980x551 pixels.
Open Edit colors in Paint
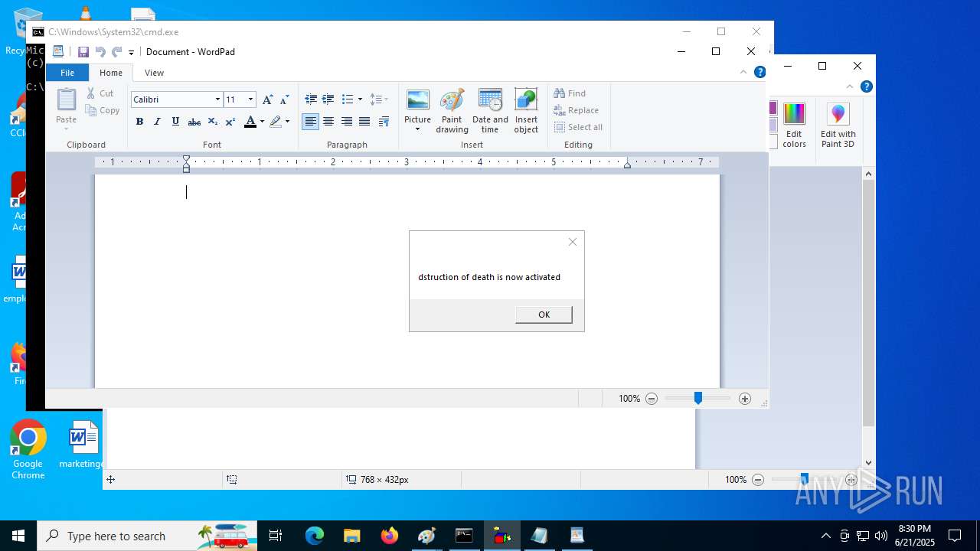794,125
